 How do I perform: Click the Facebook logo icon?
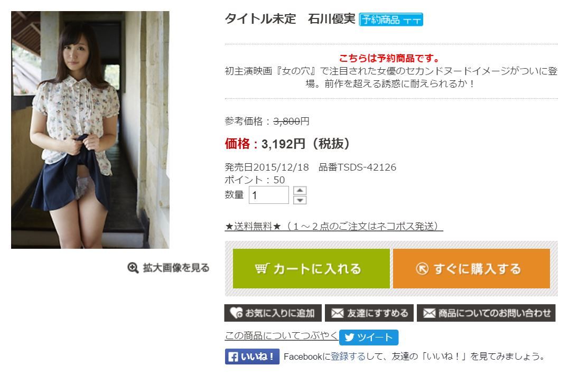click(233, 357)
